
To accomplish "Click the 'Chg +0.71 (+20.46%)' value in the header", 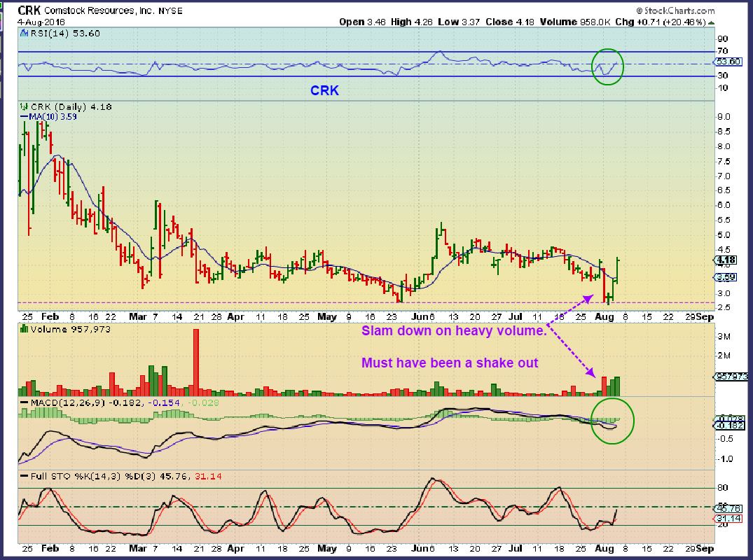I will pyautogui.click(x=661, y=22).
